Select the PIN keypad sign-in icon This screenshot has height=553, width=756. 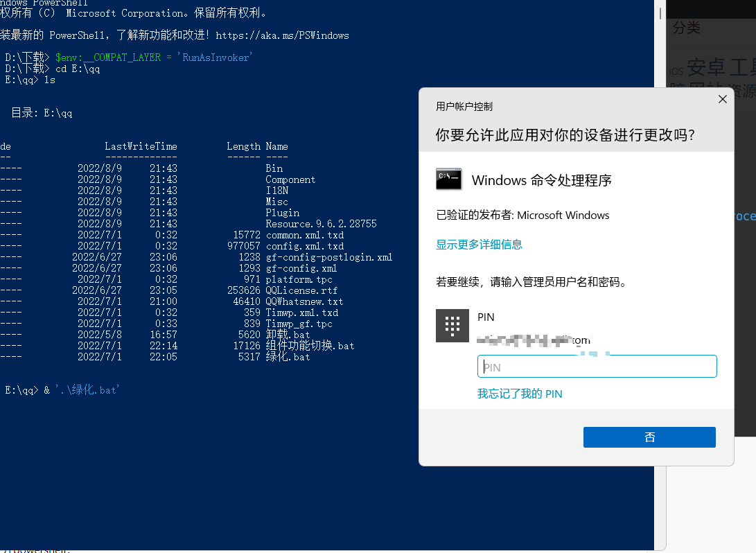click(452, 326)
